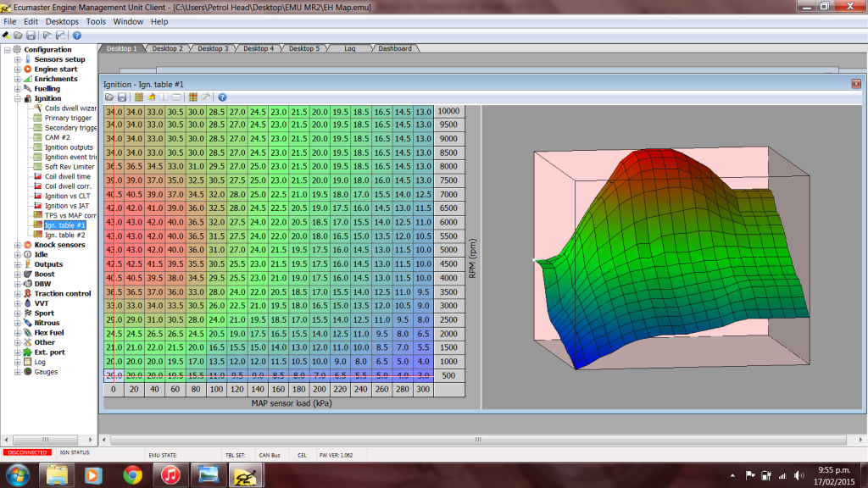Click the Ext. port green puzzle icon
The image size is (868, 488).
(x=28, y=352)
